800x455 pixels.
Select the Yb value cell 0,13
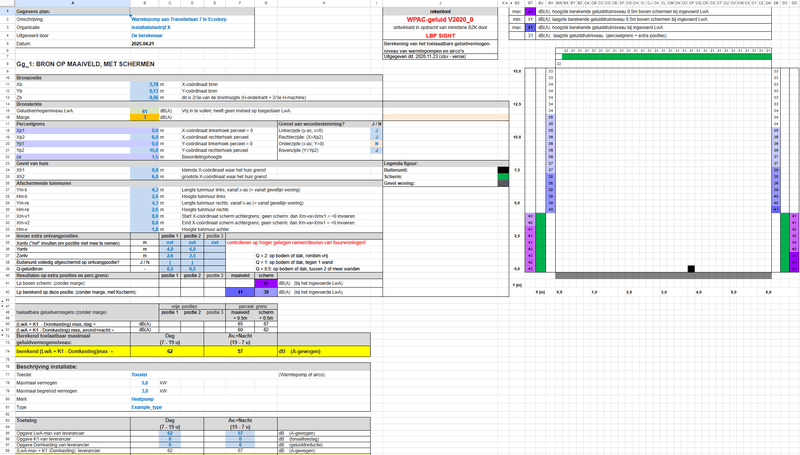[x=144, y=91]
